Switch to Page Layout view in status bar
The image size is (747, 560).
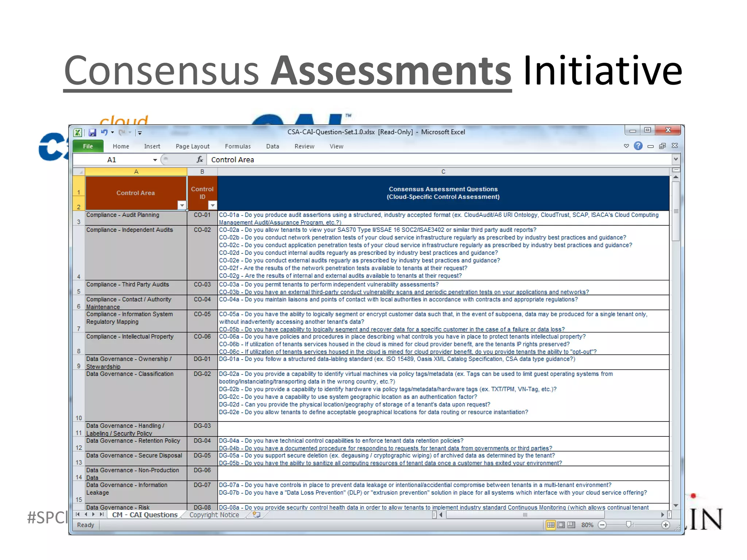(561, 525)
